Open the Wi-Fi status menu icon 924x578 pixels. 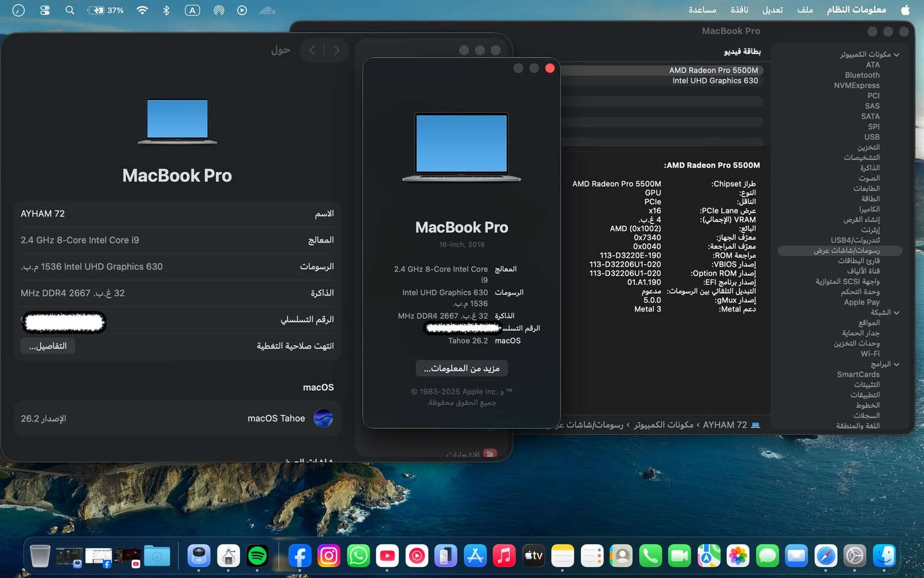pos(142,10)
